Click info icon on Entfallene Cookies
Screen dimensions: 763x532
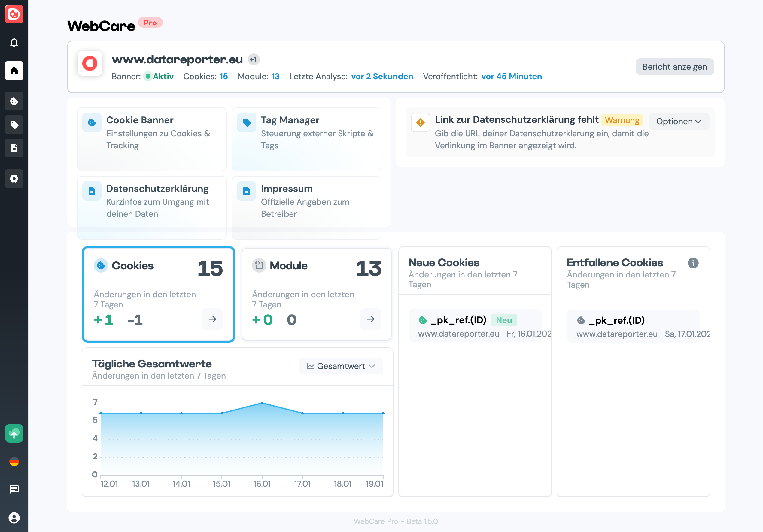[x=693, y=263]
